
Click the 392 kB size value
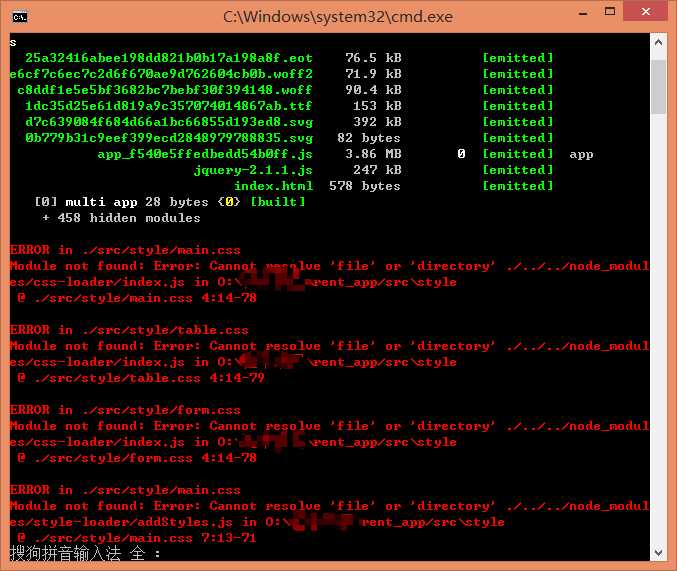tap(377, 122)
